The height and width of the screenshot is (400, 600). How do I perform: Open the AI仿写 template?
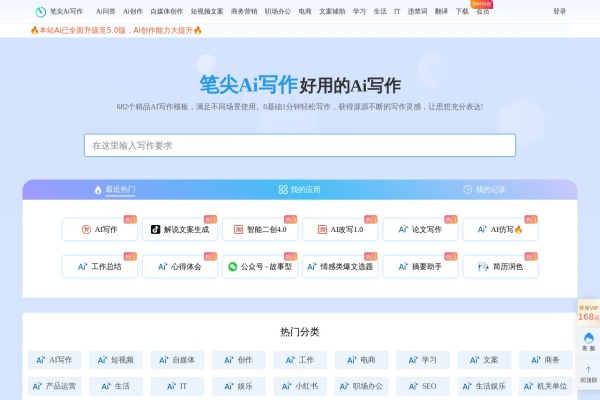[x=501, y=229]
